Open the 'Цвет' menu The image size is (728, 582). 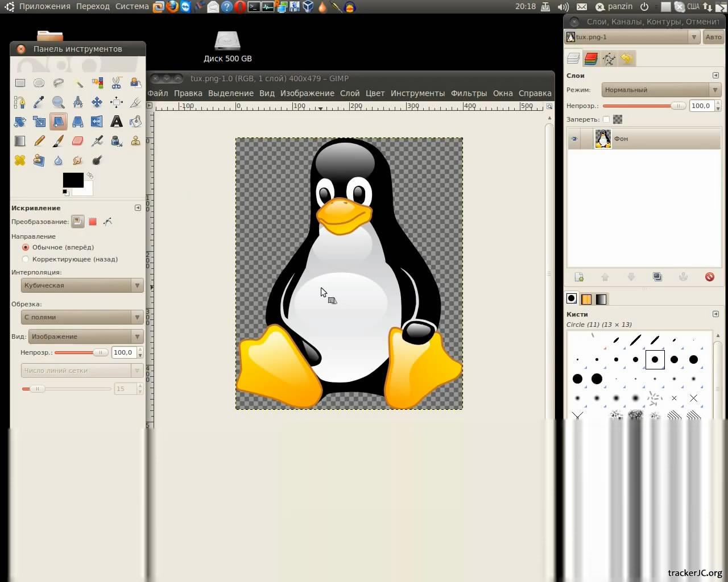[x=375, y=93]
